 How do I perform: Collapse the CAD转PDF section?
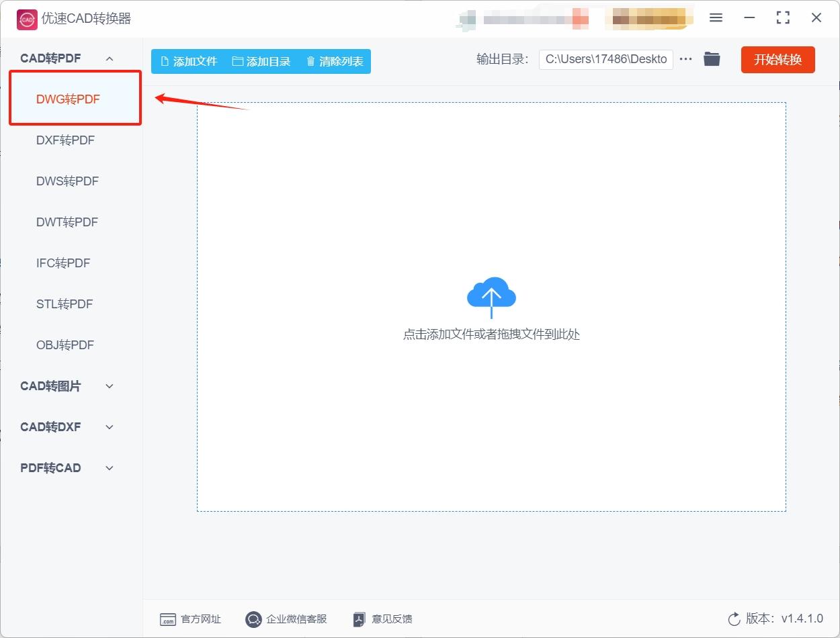[110, 58]
